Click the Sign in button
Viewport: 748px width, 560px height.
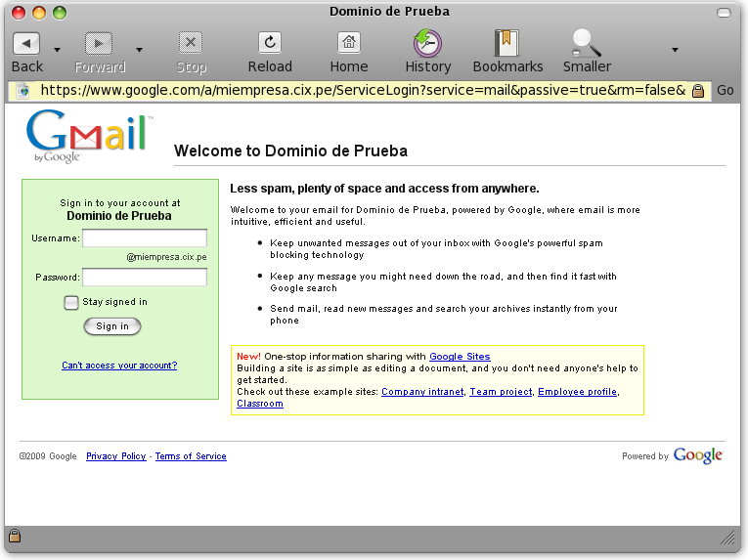pos(112,326)
